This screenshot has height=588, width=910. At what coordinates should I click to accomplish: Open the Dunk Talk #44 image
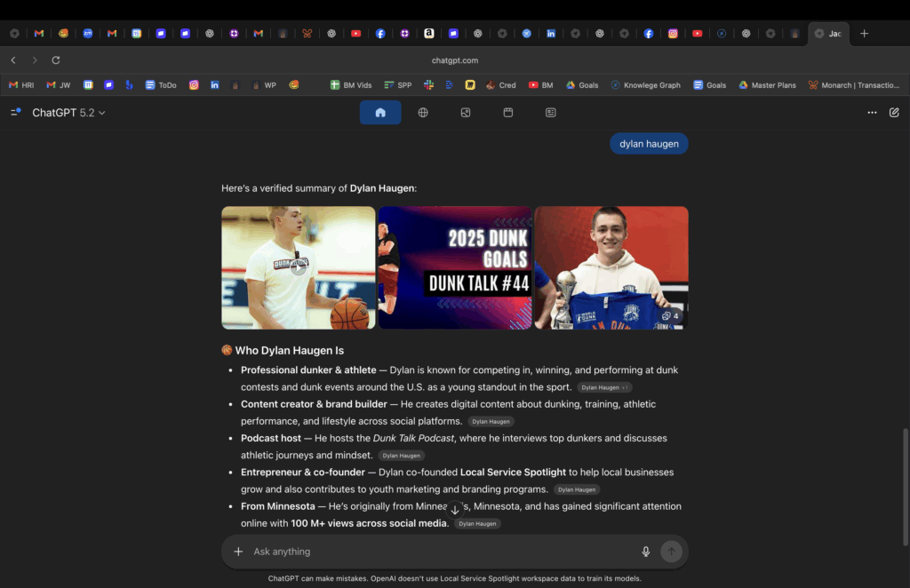(x=455, y=267)
